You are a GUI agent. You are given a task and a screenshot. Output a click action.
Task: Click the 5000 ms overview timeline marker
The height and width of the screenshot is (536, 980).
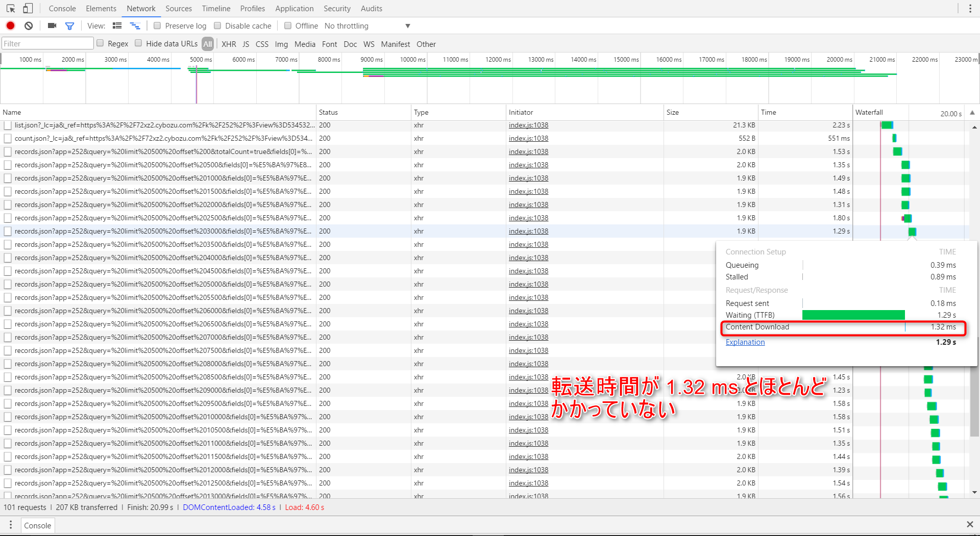pos(201,60)
